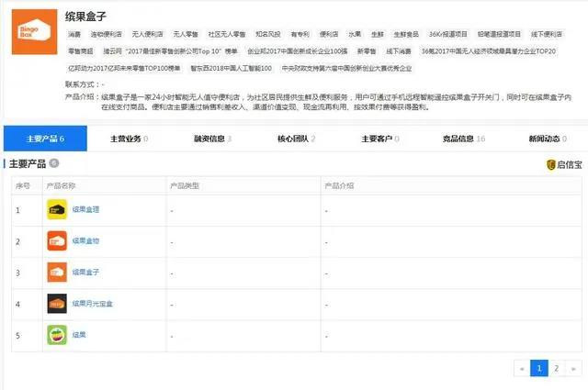Open the green 缤果 fruit app icon

pos(57,335)
